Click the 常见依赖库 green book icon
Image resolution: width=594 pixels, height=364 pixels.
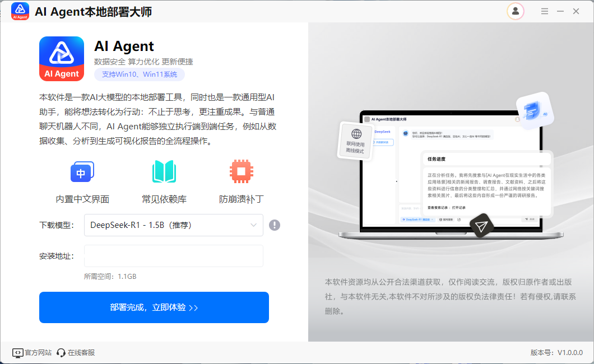[164, 172]
